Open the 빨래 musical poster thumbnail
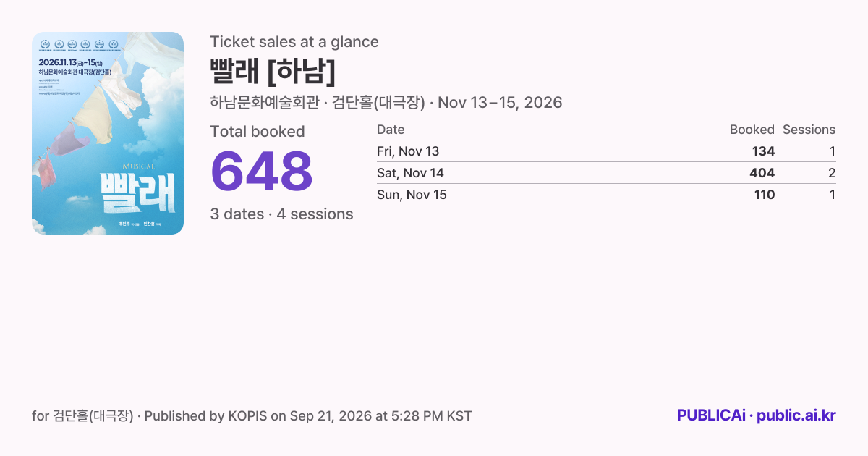 108,133
